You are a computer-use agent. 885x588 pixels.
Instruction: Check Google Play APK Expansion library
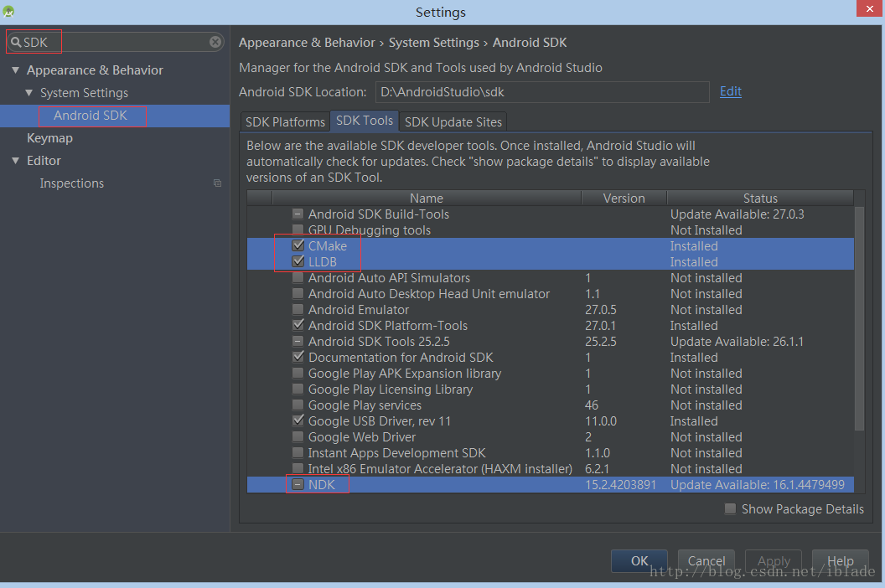pyautogui.click(x=298, y=373)
